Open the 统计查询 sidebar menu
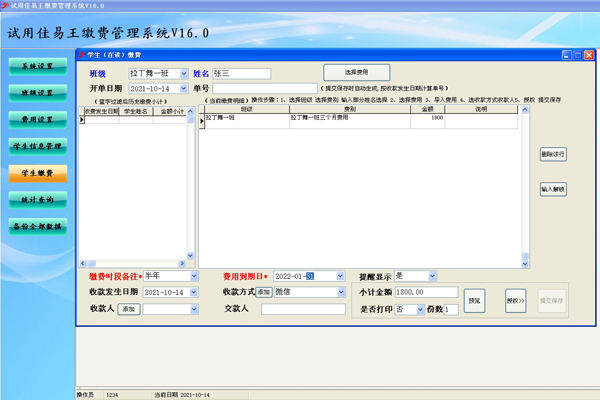600x400 pixels. [38, 200]
